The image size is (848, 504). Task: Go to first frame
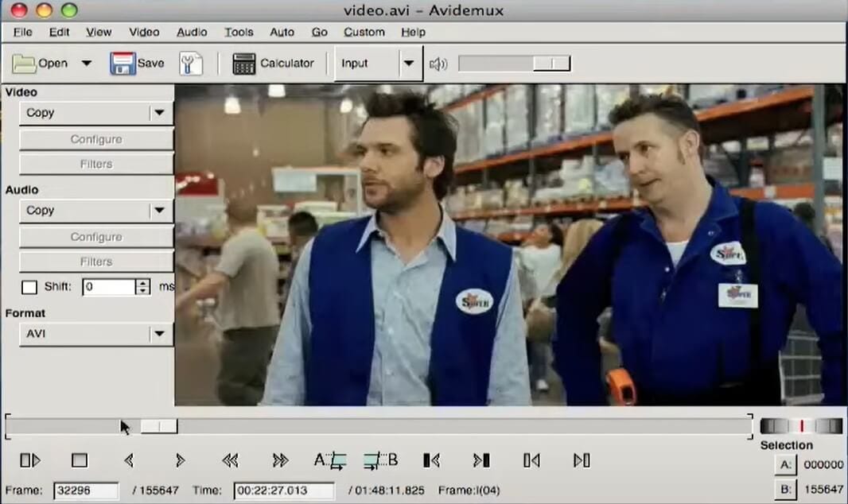click(x=531, y=460)
